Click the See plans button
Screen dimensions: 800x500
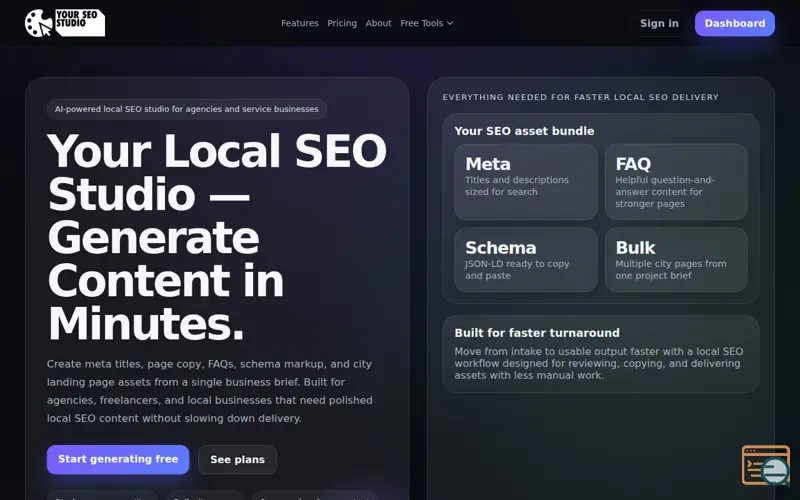click(x=237, y=460)
